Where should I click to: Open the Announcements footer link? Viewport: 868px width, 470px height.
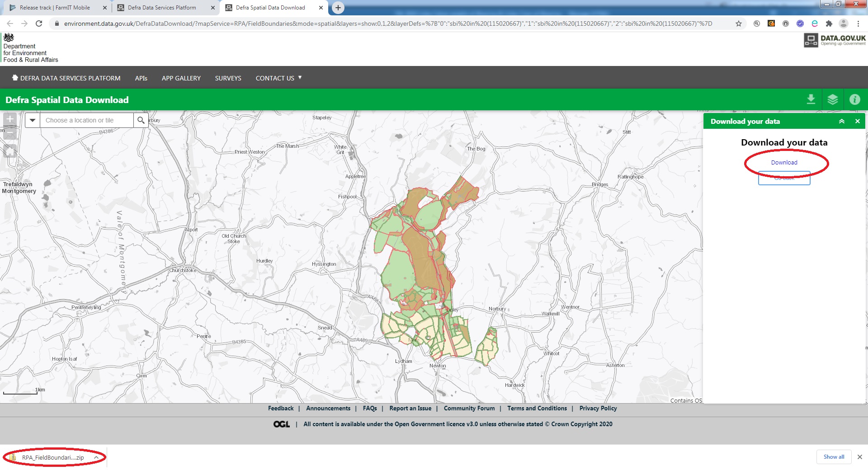click(328, 408)
